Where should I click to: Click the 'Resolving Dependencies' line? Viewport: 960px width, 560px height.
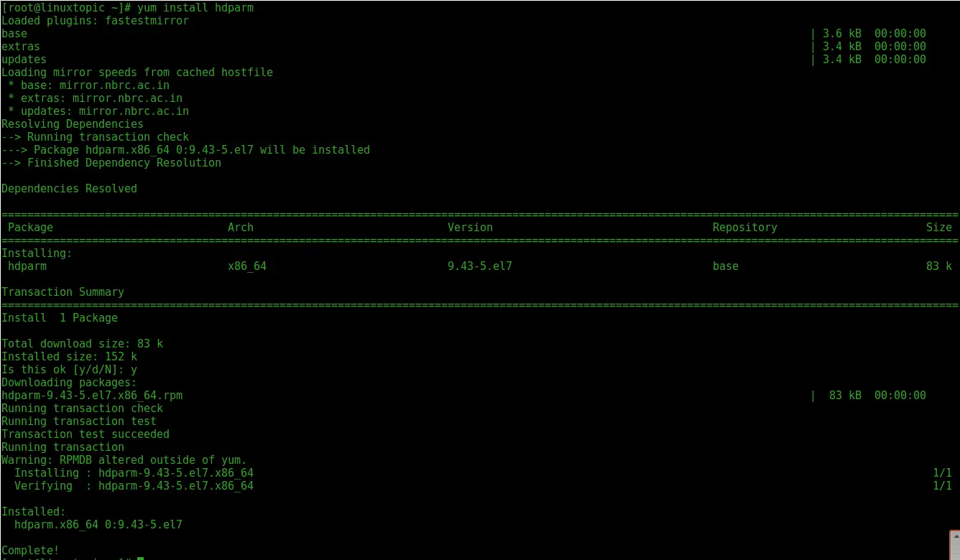[x=71, y=123]
